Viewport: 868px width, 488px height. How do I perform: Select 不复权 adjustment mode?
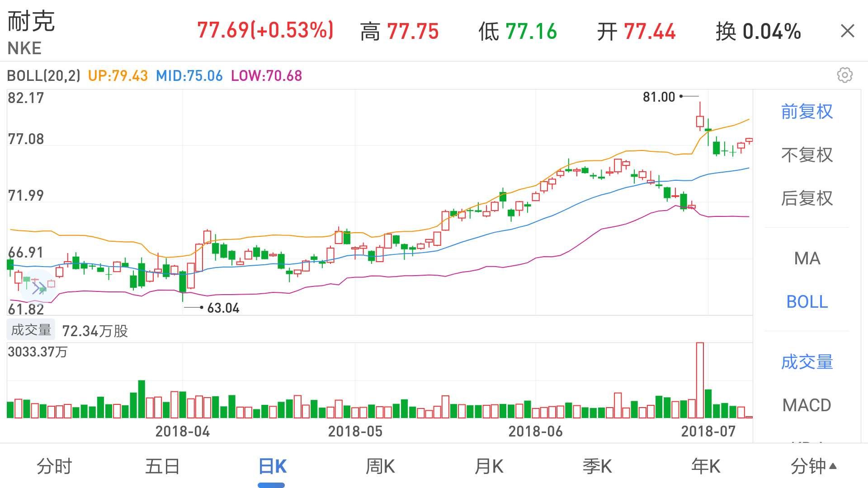[807, 155]
